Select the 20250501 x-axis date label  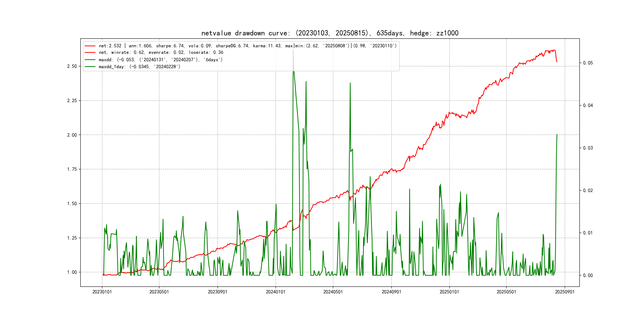506,292
